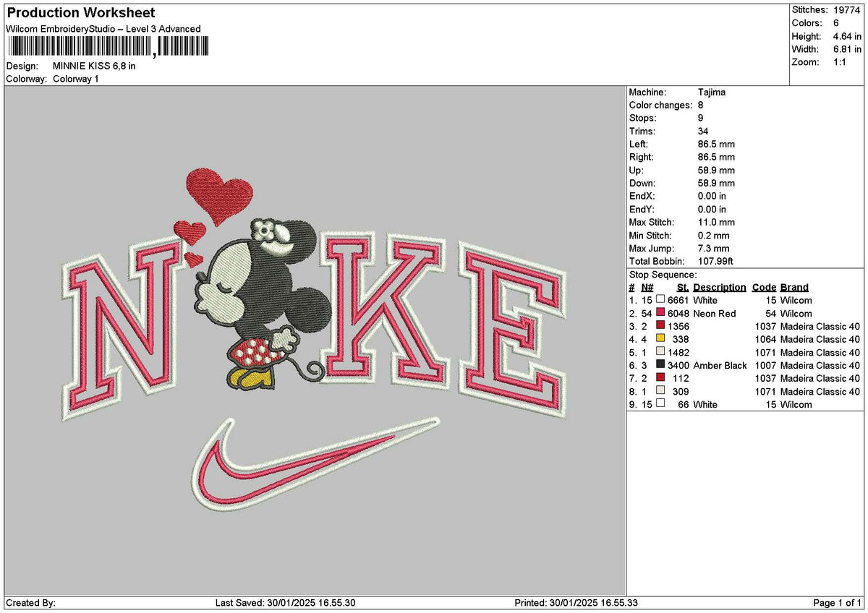The width and height of the screenshot is (868, 613).
Task: Click the Code column header
Action: coord(764,288)
